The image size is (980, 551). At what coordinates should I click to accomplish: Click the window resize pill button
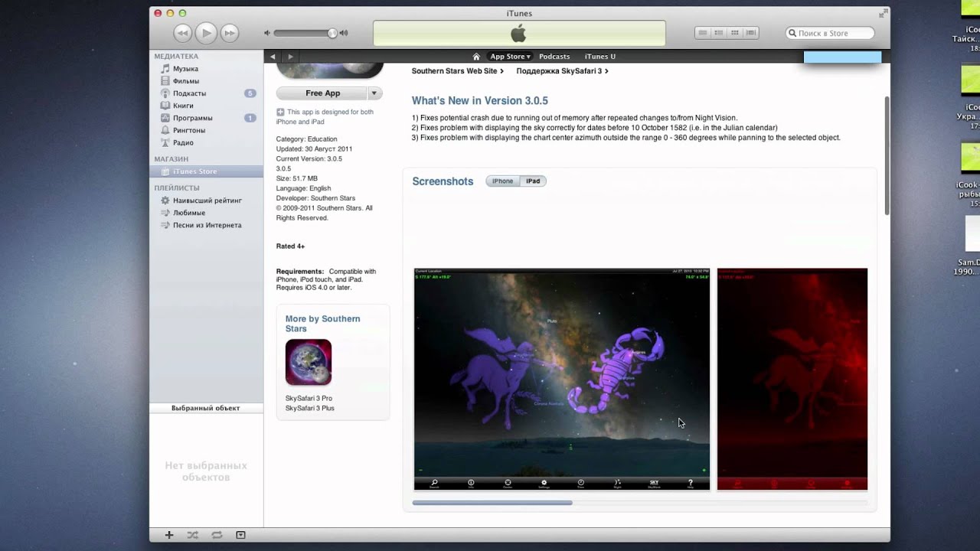point(884,13)
